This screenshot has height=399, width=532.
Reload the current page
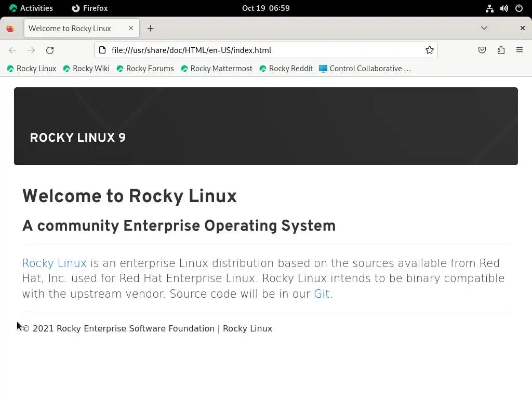[50, 50]
